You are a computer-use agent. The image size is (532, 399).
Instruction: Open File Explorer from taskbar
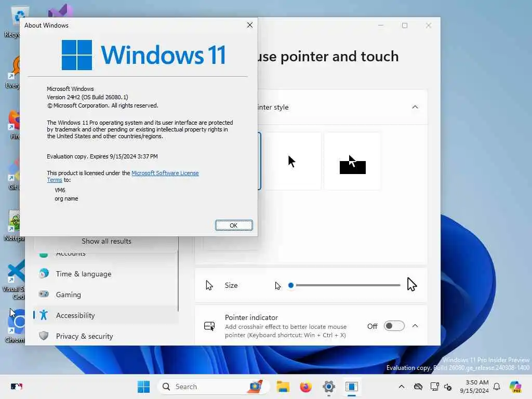[x=283, y=387]
